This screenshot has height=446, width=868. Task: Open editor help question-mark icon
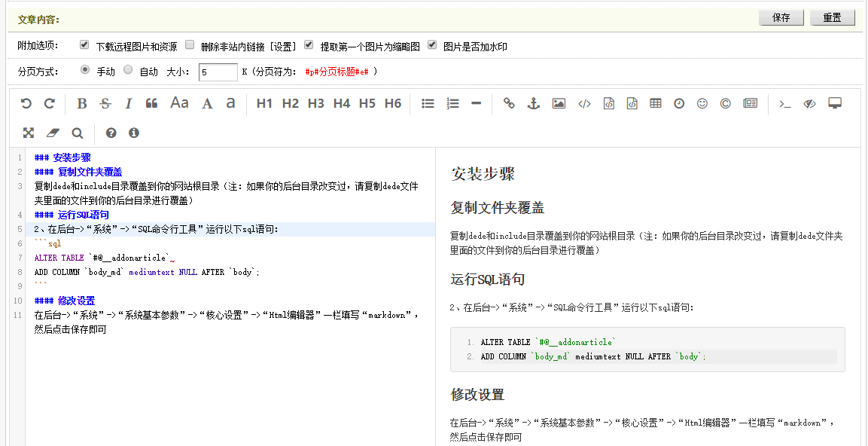point(111,133)
